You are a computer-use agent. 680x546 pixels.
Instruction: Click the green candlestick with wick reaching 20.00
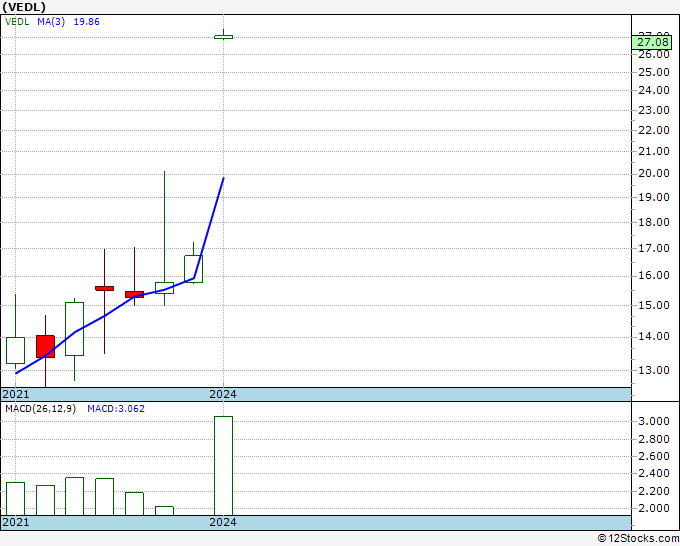pos(164,288)
